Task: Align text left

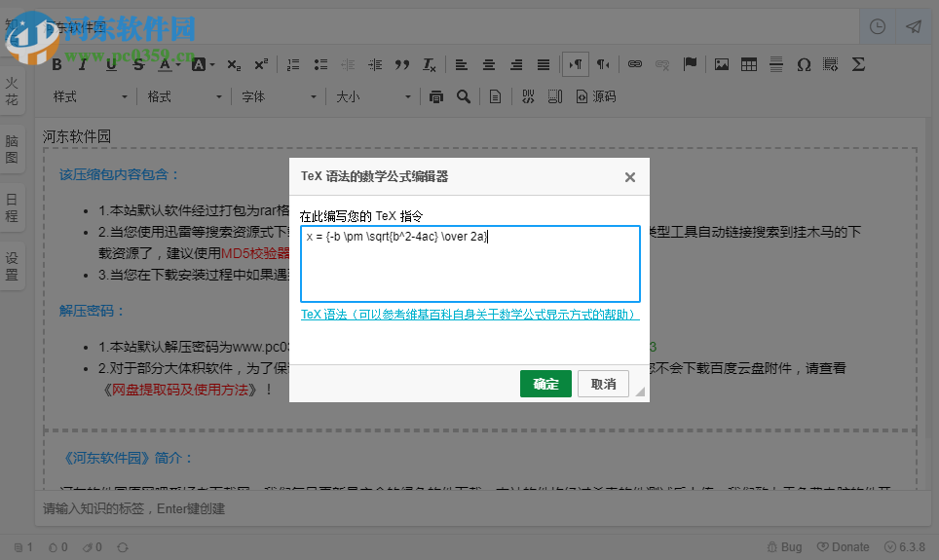Action: click(x=461, y=64)
